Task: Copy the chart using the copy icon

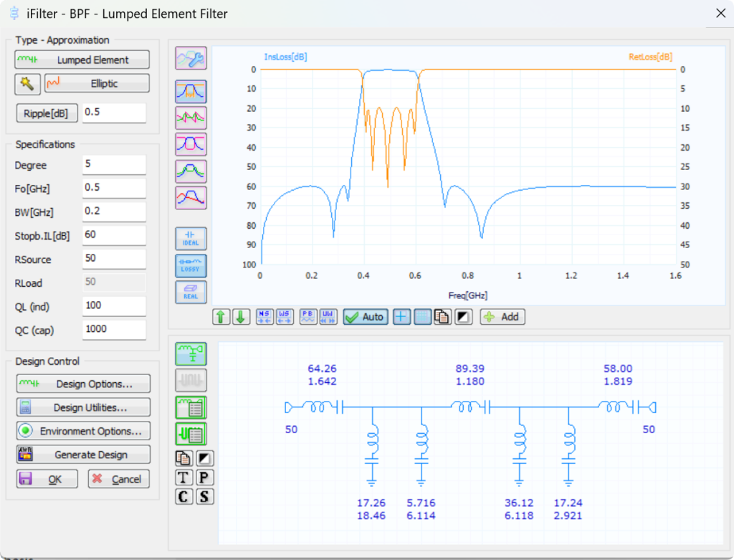Action: 442,317
